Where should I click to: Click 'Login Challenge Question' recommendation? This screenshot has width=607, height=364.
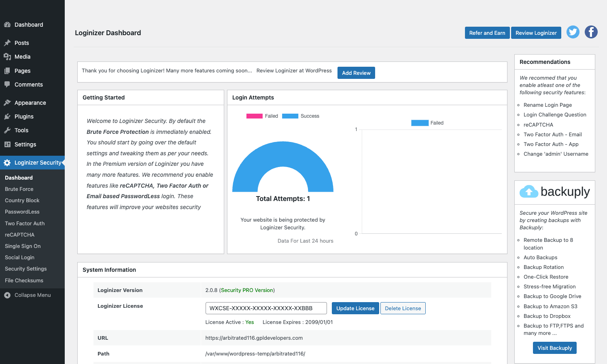point(555,114)
